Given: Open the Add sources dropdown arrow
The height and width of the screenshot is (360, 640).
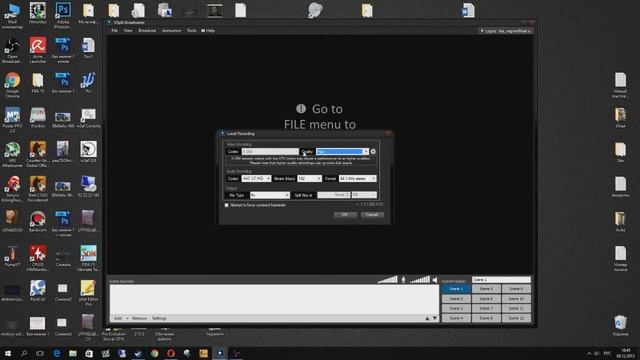Looking at the screenshot, I should (x=127, y=318).
